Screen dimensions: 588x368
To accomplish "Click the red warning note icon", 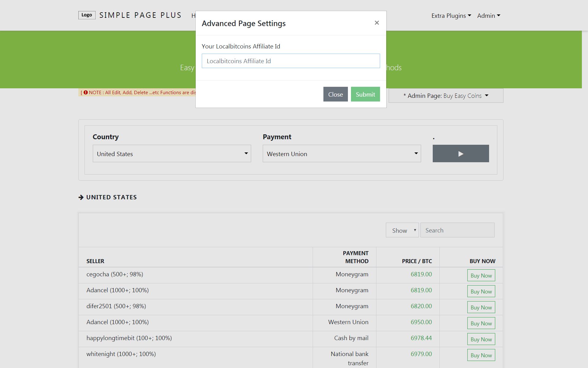I will click(x=86, y=92).
